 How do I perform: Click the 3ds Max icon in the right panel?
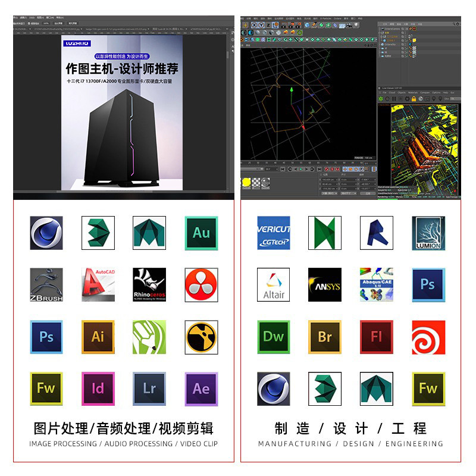[325, 389]
